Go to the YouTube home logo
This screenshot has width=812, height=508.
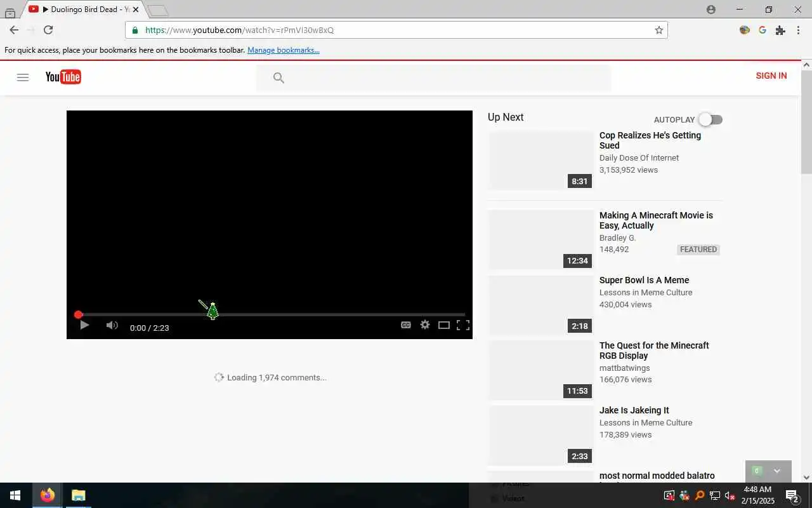point(63,77)
